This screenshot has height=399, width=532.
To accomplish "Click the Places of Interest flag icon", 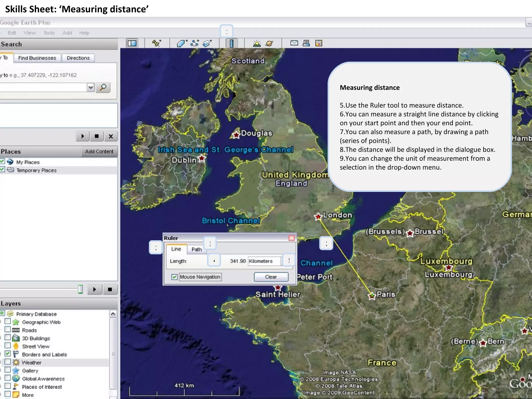I will 16,387.
